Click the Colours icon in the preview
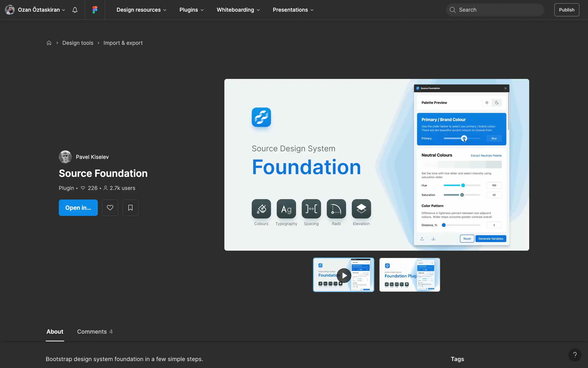The width and height of the screenshot is (588, 368). click(261, 209)
